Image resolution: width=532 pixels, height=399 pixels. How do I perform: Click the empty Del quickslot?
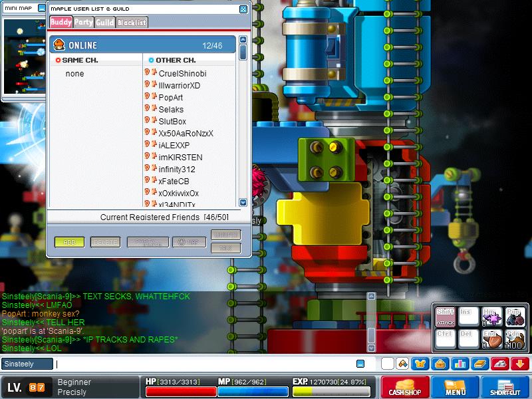tap(469, 338)
